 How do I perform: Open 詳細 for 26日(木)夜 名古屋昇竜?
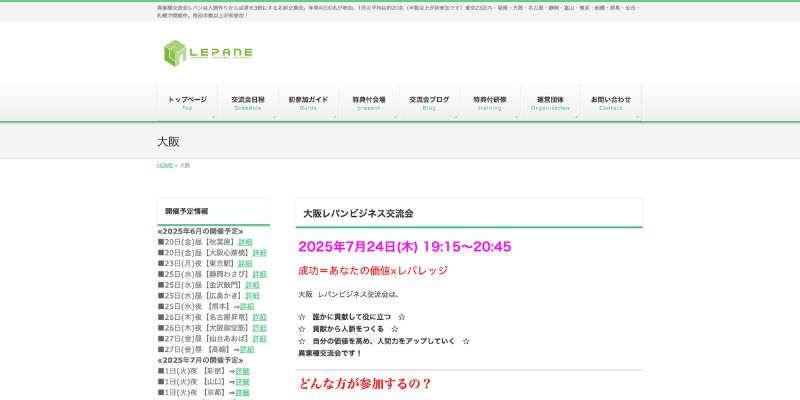pos(260,317)
